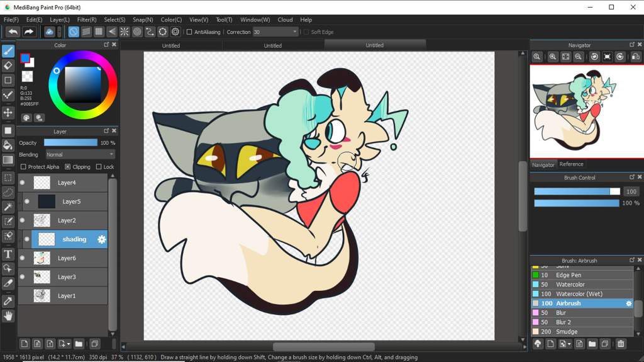Select the Smudge brush

coord(582,332)
